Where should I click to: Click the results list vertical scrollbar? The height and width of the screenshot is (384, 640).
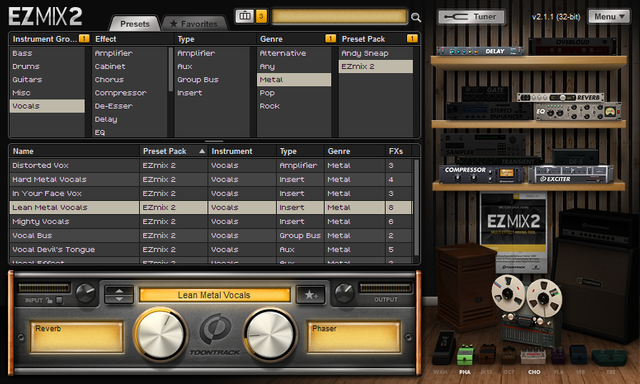pyautogui.click(x=416, y=208)
